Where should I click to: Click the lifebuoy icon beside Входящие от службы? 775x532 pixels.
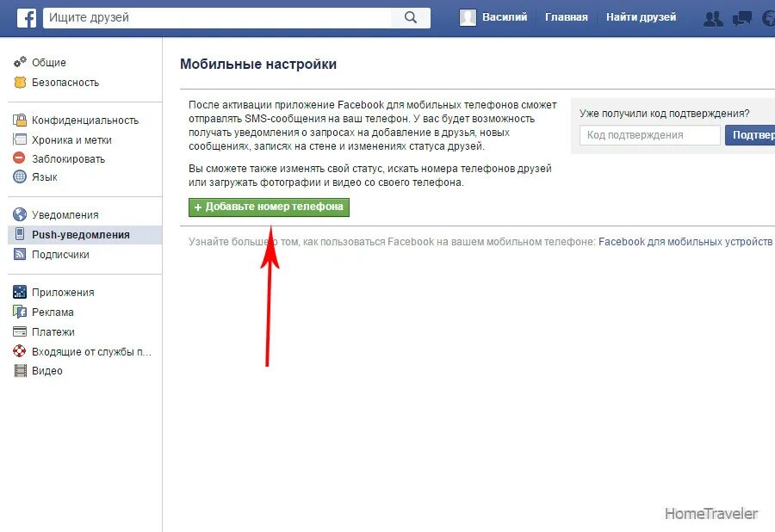(19, 351)
